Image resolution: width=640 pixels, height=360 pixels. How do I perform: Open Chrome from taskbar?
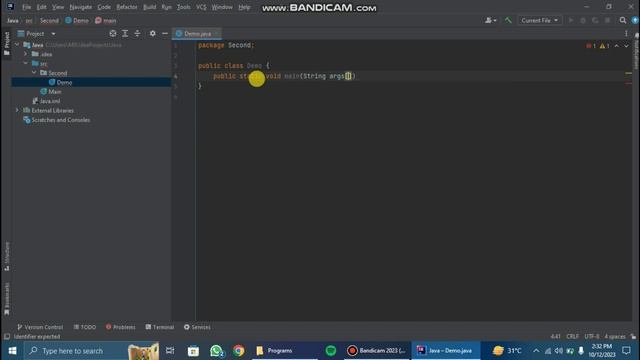[x=239, y=351]
